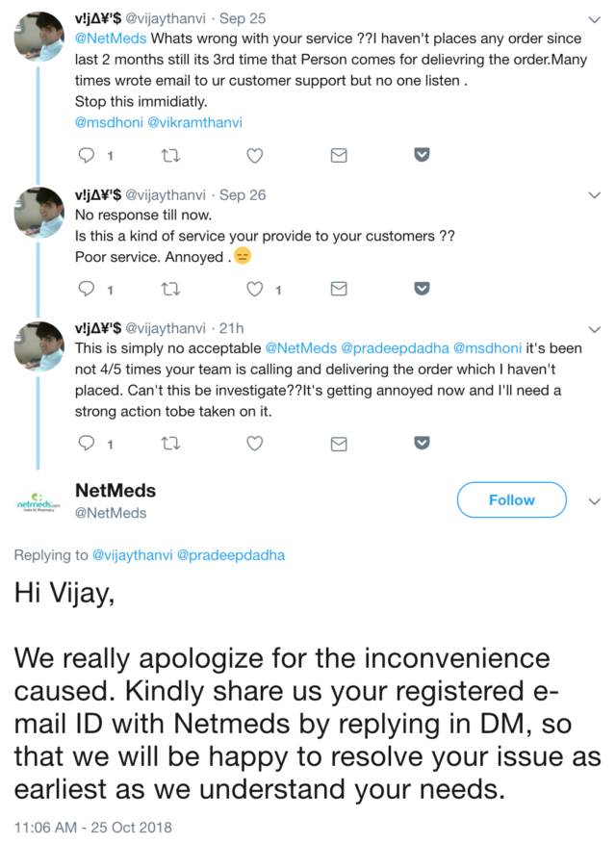The width and height of the screenshot is (616, 843).
Task: Message icon under the Sep 26 tweet
Action: 339,289
